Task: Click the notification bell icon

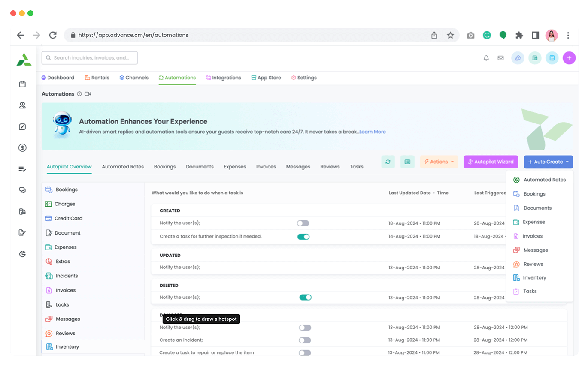Action: [486, 58]
